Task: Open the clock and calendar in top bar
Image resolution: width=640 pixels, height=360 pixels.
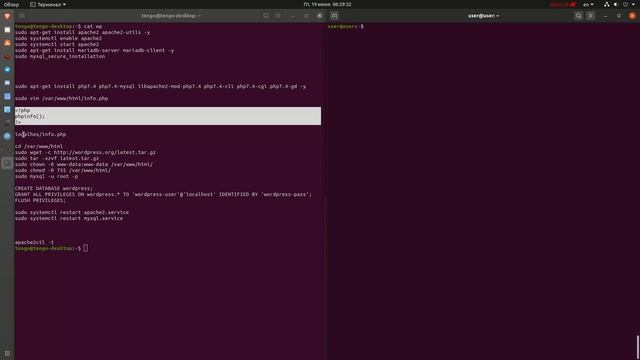Action: coord(327,4)
